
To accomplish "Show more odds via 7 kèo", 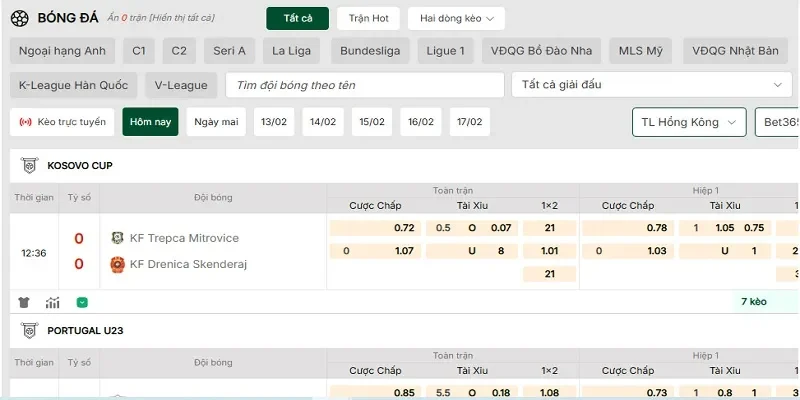I will click(753, 301).
